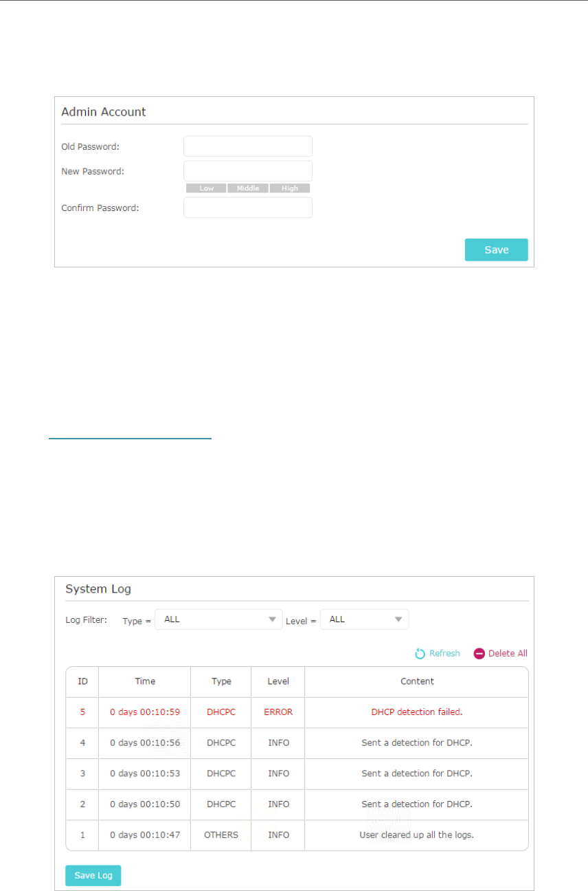This screenshot has height=891, width=588.
Task: Click the ID column header
Action: 82,681
